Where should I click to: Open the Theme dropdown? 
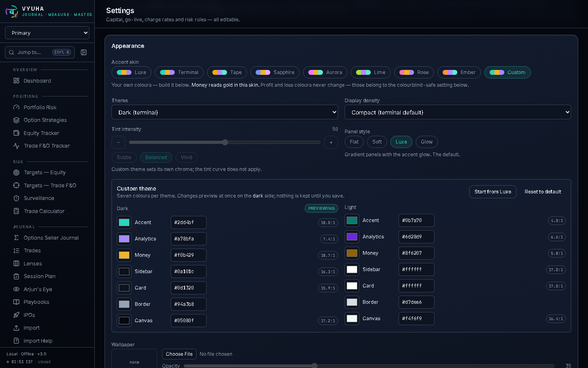225,112
